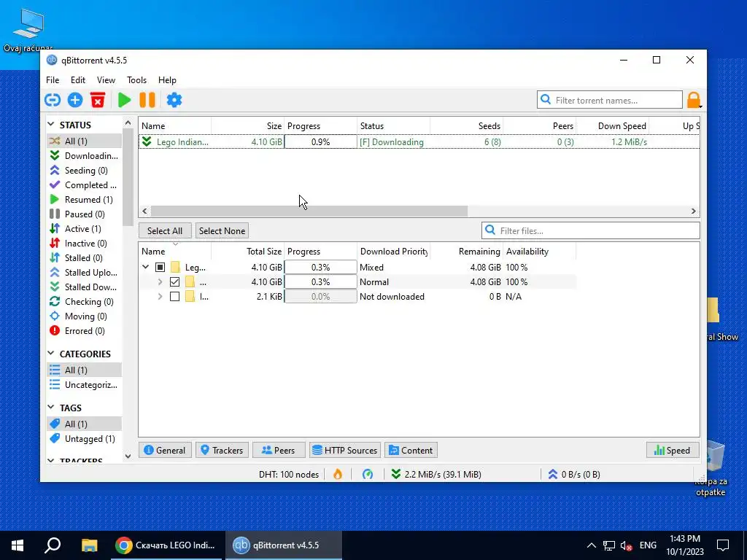Select the Paused (0) filter
This screenshot has height=560, width=747.
pos(84,214)
